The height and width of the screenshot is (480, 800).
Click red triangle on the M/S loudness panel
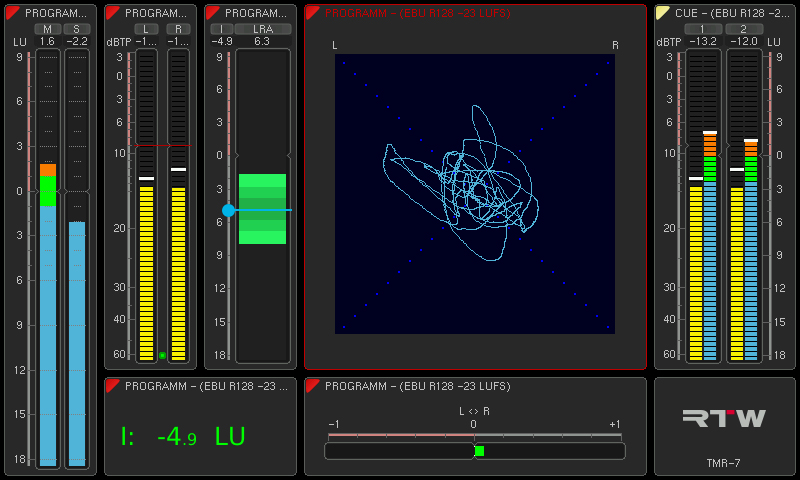coord(13,13)
